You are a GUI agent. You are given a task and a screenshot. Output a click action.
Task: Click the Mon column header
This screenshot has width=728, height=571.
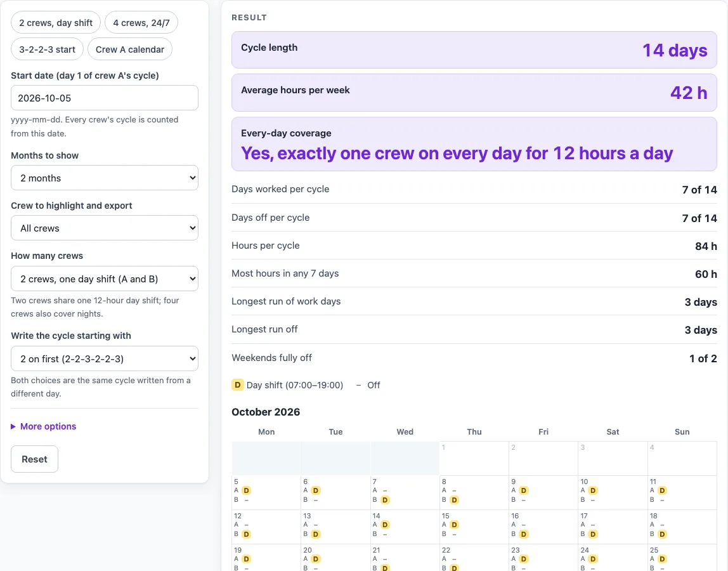point(266,431)
